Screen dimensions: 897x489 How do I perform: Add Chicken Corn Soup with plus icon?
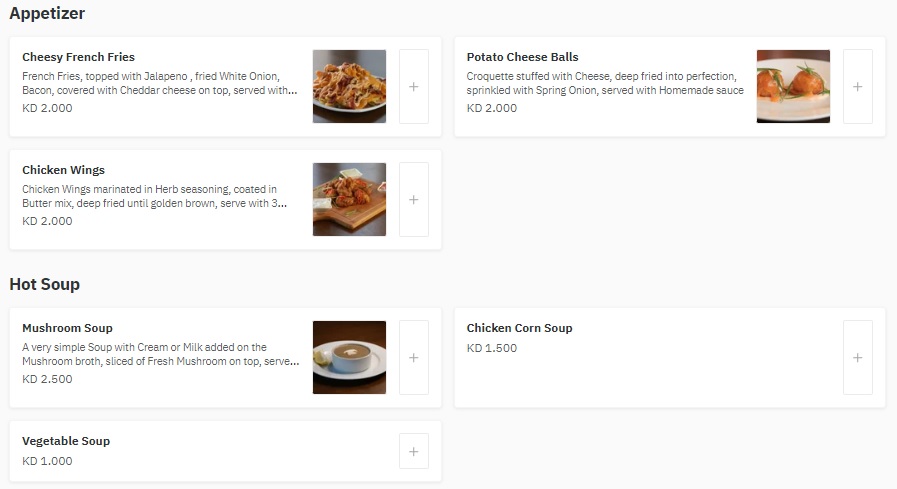click(858, 357)
